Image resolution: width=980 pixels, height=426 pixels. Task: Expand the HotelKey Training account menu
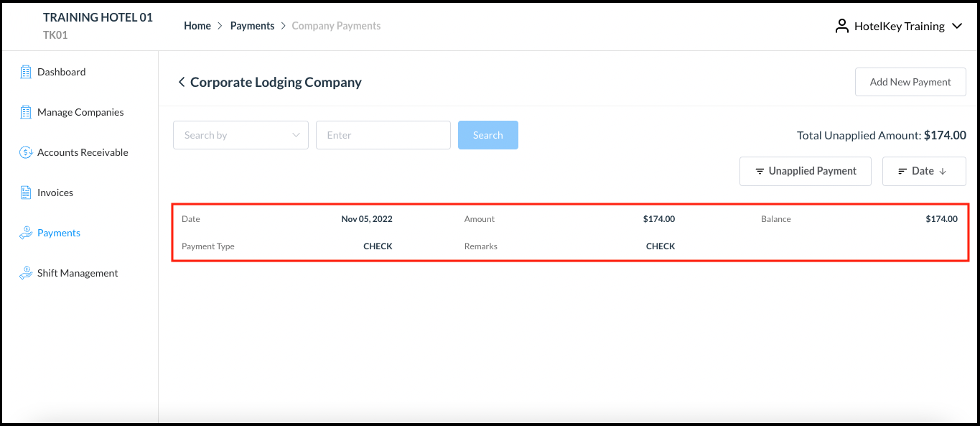(x=957, y=26)
